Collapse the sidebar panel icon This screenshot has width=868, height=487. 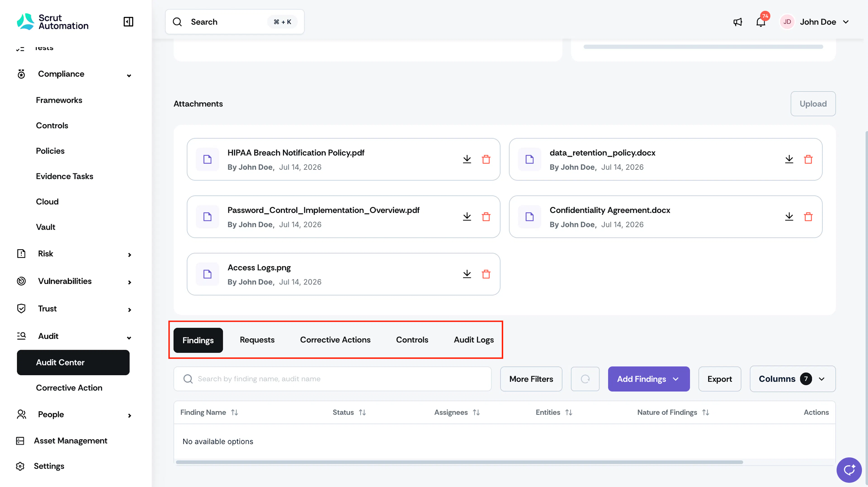[128, 22]
